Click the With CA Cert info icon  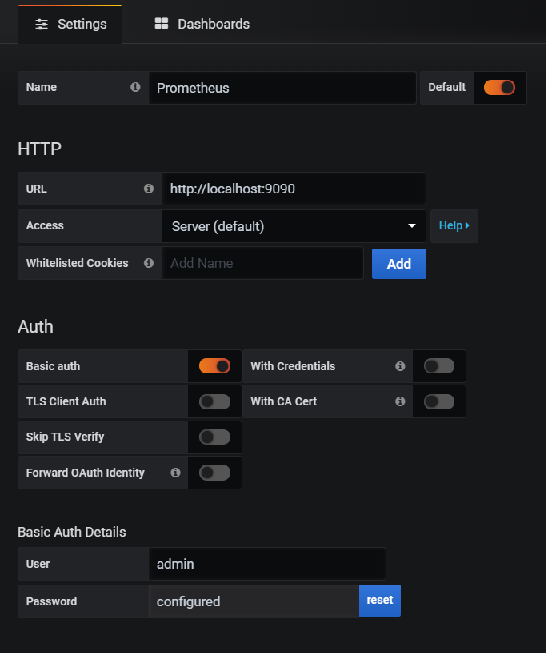point(400,401)
